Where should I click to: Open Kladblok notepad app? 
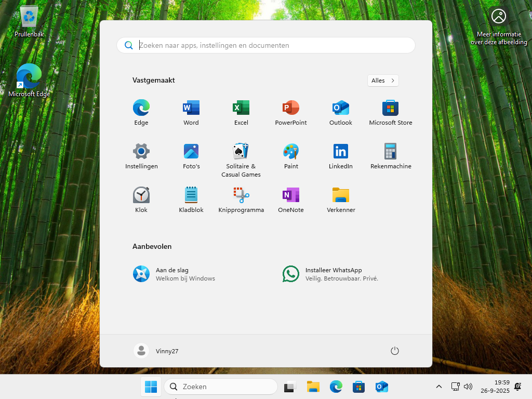(x=191, y=200)
